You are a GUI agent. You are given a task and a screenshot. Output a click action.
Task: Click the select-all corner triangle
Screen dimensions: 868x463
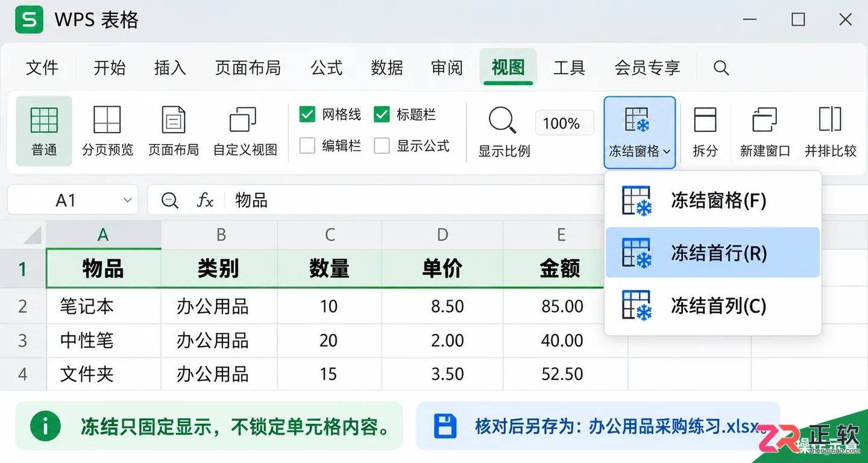pos(31,234)
